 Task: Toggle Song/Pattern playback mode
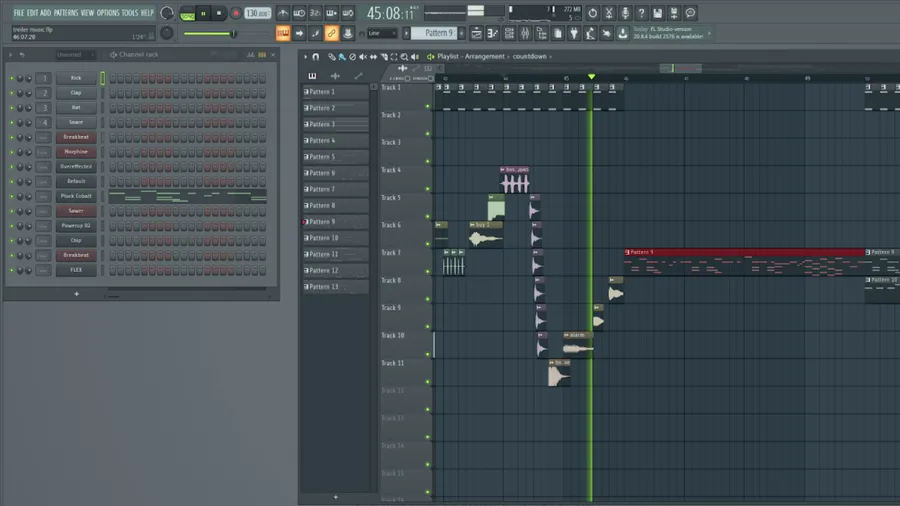coord(187,13)
